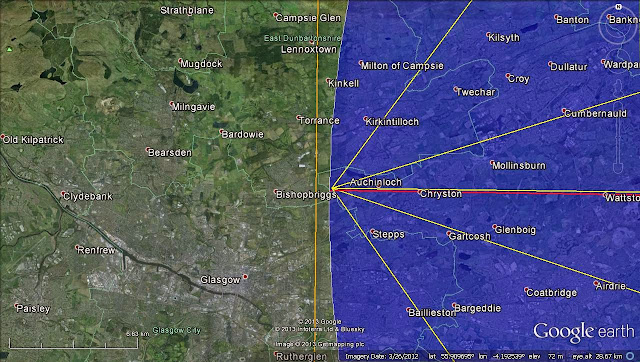This screenshot has width=640, height=362.
Task: Click the Old Kilpatrick placemark dot
Action: pyautogui.click(x=3, y=137)
